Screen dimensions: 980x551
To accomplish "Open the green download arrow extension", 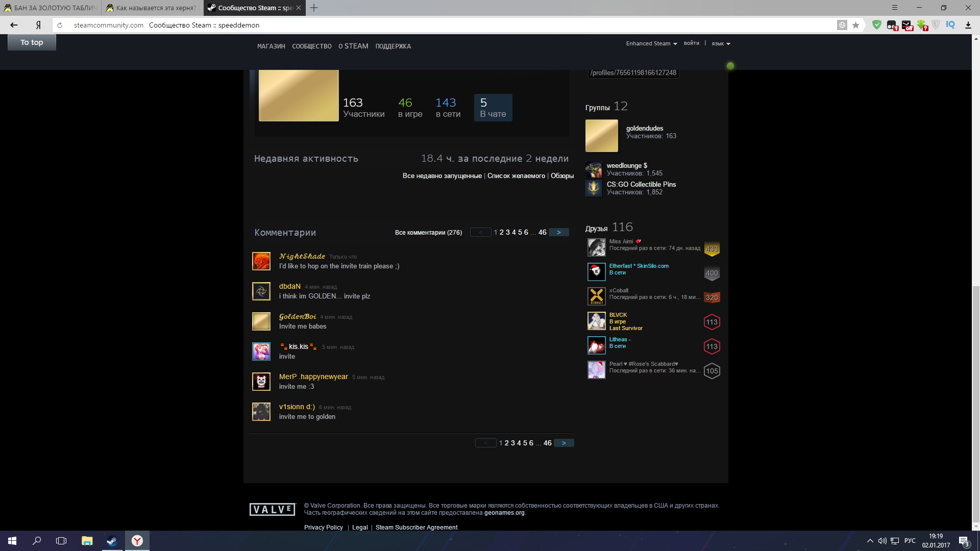I will [922, 25].
